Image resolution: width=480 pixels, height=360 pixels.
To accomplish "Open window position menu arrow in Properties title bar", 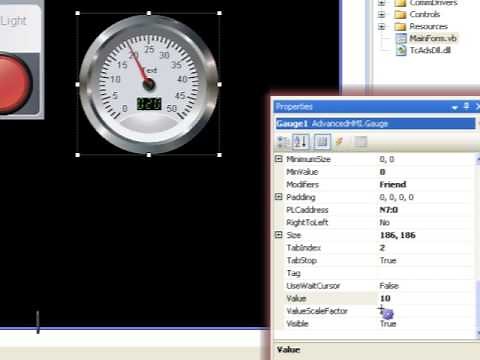I will [455, 107].
